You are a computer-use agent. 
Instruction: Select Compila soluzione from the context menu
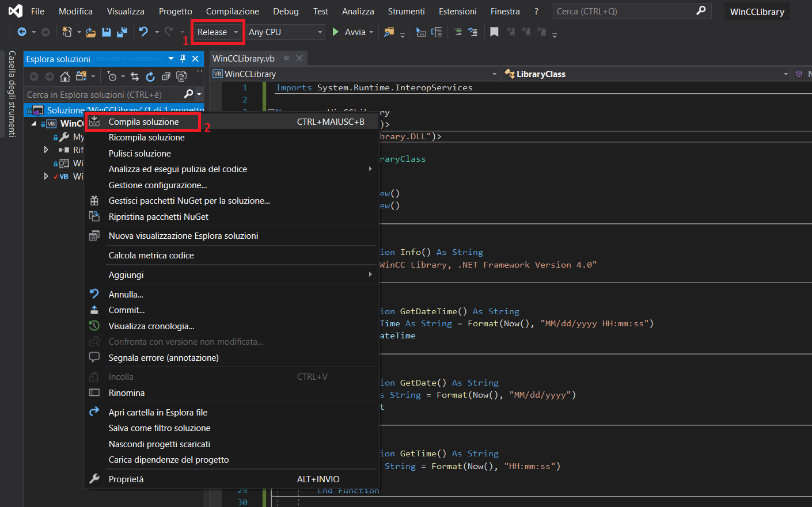coord(144,121)
